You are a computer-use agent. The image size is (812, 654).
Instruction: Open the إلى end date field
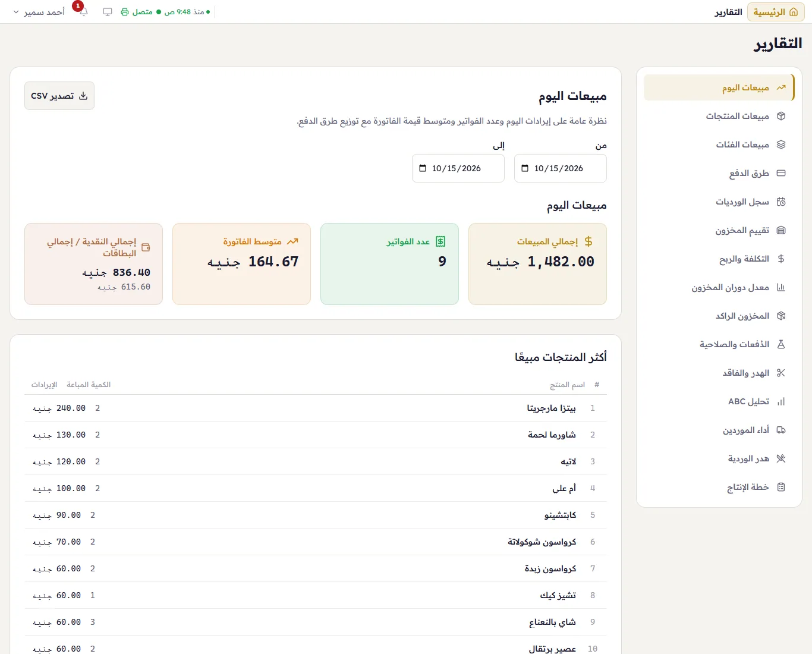(458, 168)
